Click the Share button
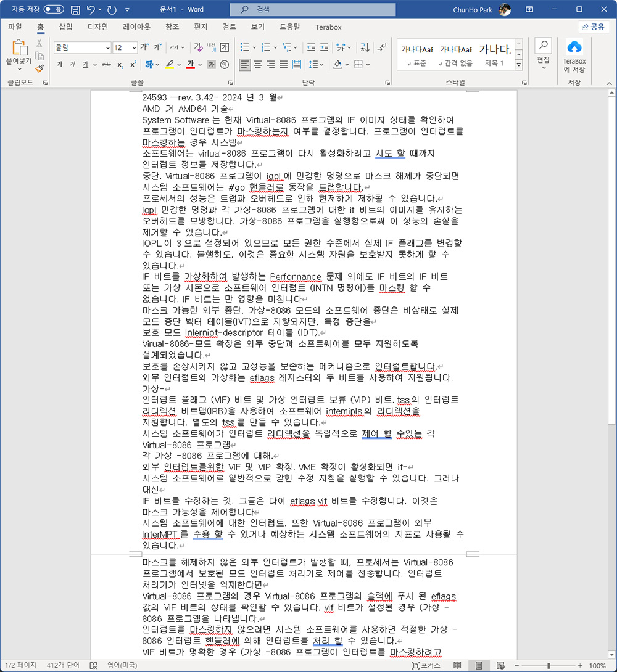 [593, 27]
